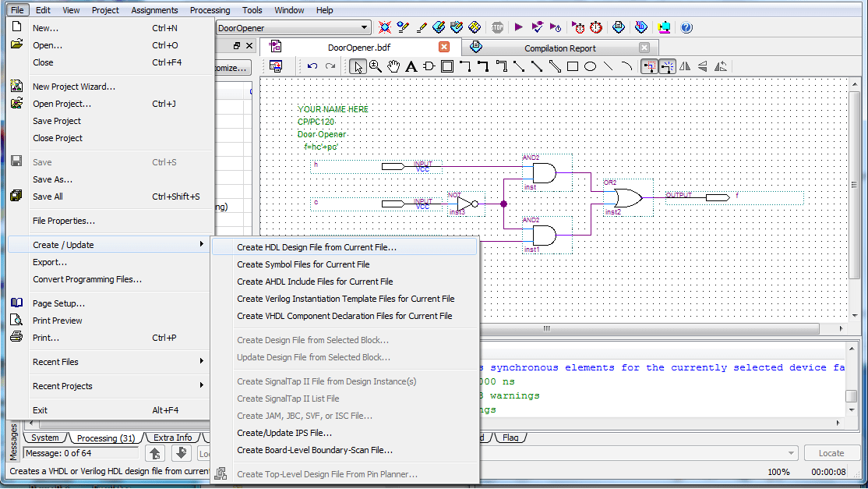Open the Processing (31) messages tab
868x489 pixels.
[x=106, y=438]
